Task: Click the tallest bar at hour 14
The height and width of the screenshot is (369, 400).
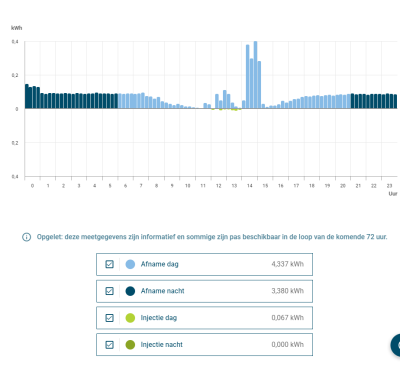Action: pos(255,75)
